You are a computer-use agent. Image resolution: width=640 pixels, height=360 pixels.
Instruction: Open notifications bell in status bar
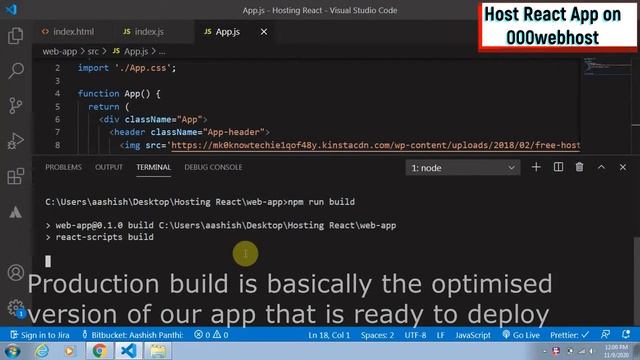(626, 335)
